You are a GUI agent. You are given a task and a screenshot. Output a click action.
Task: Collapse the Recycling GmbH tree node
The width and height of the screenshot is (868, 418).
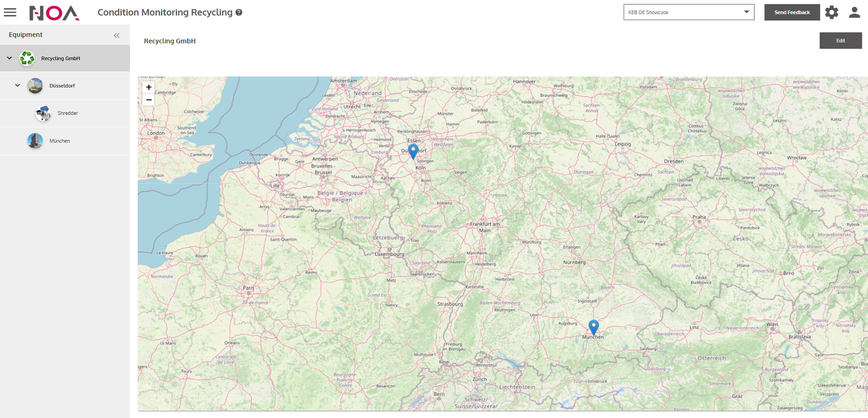tap(9, 58)
